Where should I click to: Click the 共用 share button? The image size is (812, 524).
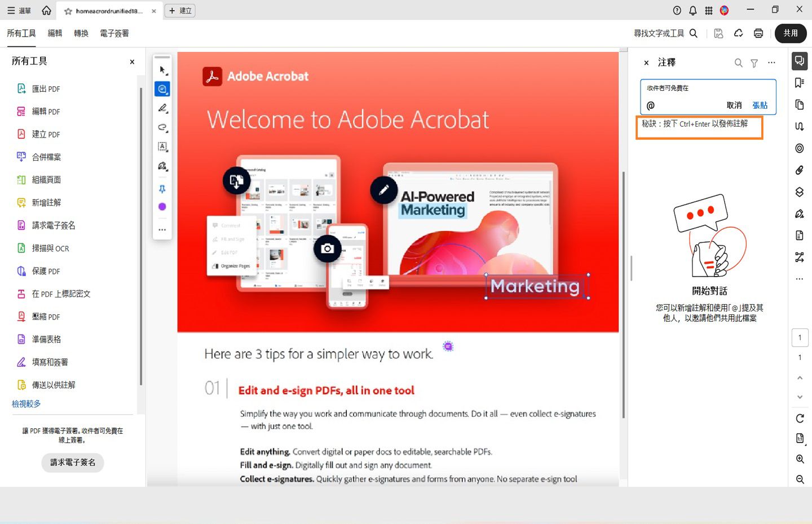click(x=791, y=33)
